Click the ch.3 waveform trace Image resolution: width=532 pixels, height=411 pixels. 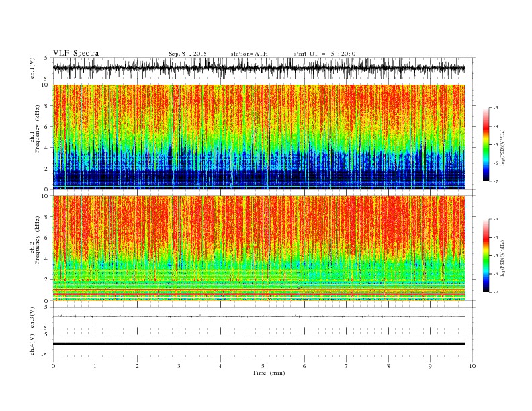pyautogui.click(x=259, y=316)
